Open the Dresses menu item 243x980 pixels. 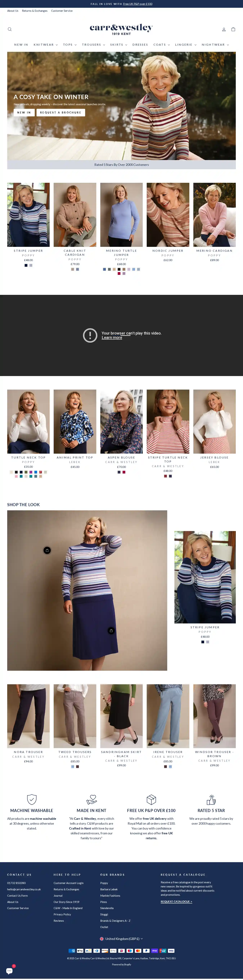click(x=140, y=45)
